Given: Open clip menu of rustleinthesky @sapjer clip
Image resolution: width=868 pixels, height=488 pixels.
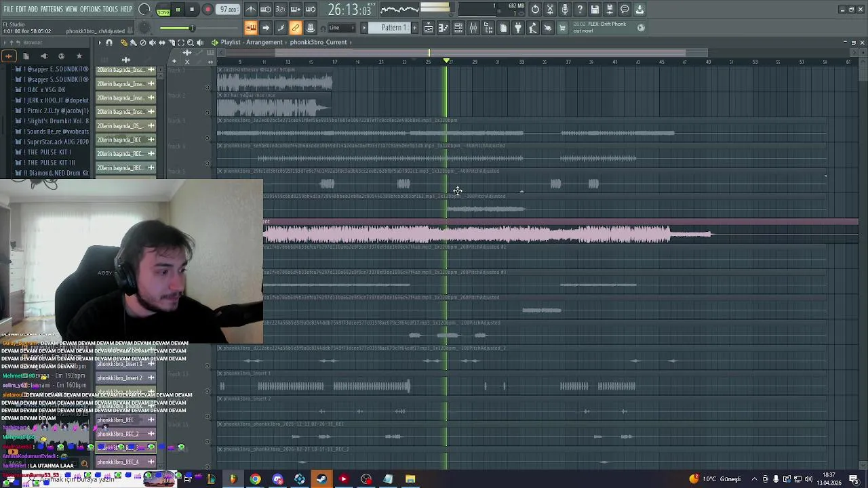Looking at the screenshot, I should pos(220,70).
